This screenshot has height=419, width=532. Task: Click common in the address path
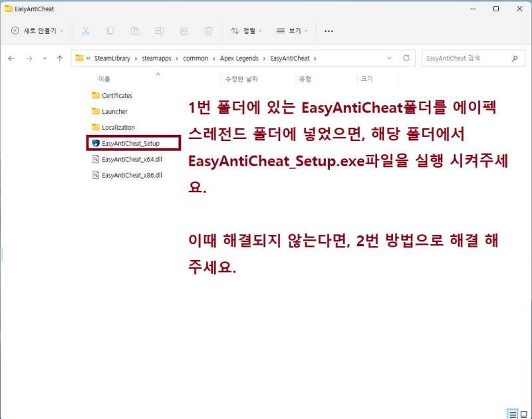coord(196,59)
